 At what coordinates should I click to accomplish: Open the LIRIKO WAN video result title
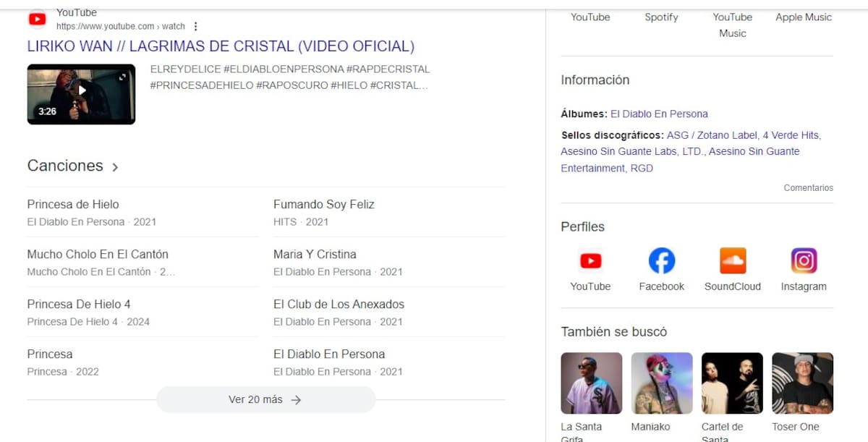[x=220, y=46]
